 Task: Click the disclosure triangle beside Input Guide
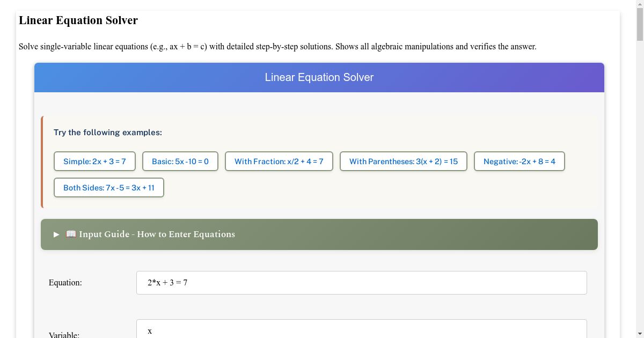[x=56, y=234]
